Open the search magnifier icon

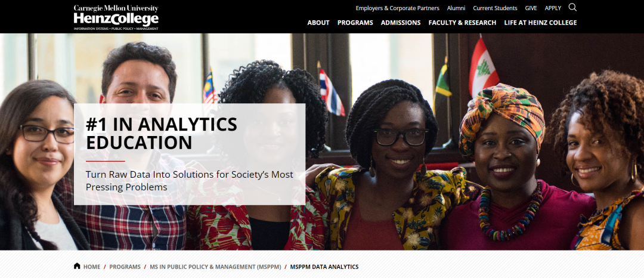tap(572, 7)
